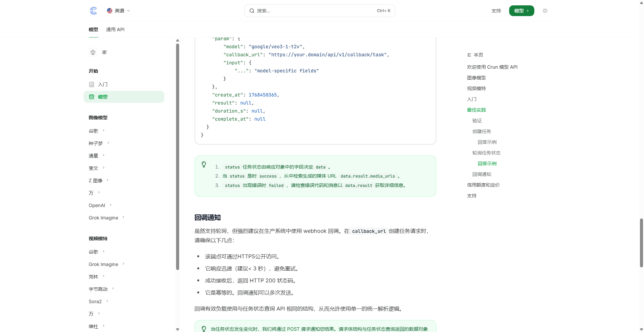Click the document icon beside 入门
Screen dimensions: 644x332
tap(92, 84)
